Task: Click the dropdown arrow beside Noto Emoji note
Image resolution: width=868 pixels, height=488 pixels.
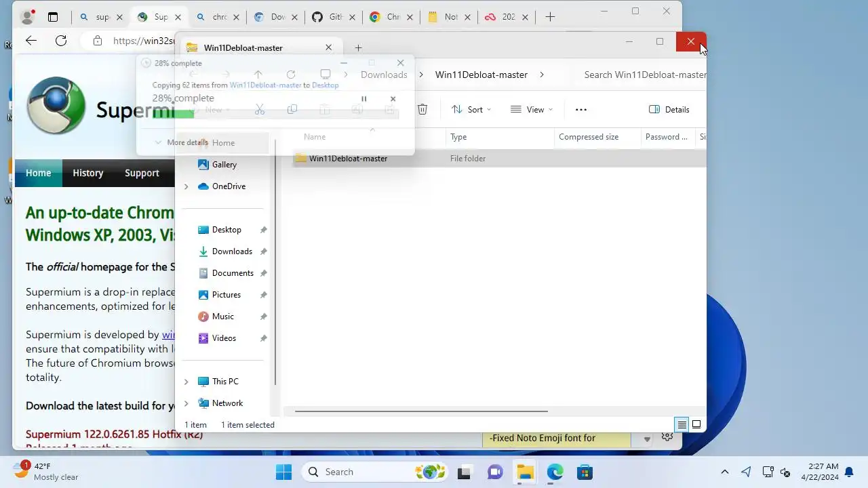Action: click(x=647, y=439)
